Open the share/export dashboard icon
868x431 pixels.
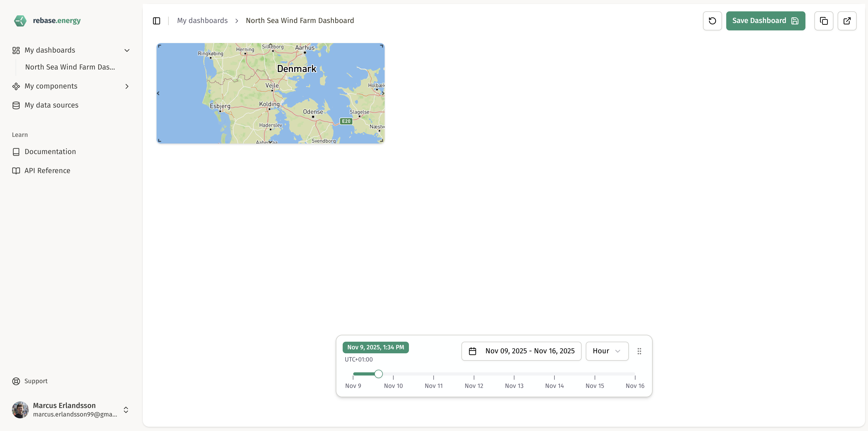(x=847, y=21)
